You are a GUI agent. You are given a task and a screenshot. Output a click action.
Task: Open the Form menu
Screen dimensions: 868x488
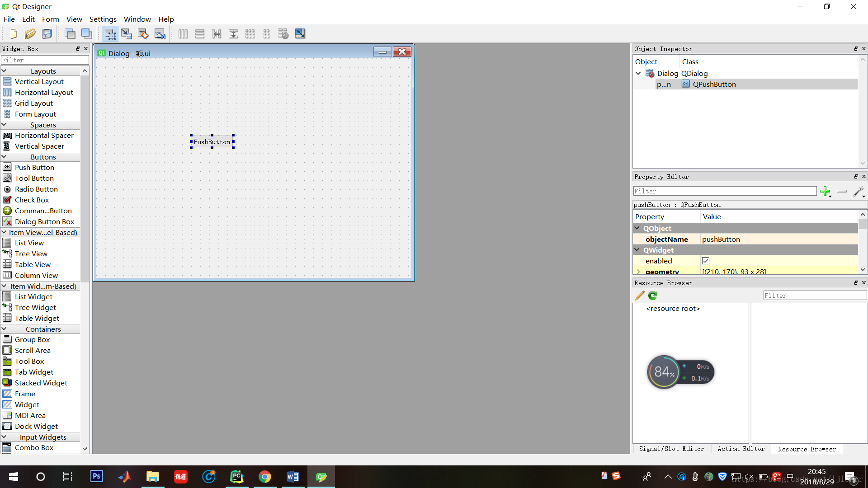pyautogui.click(x=50, y=19)
